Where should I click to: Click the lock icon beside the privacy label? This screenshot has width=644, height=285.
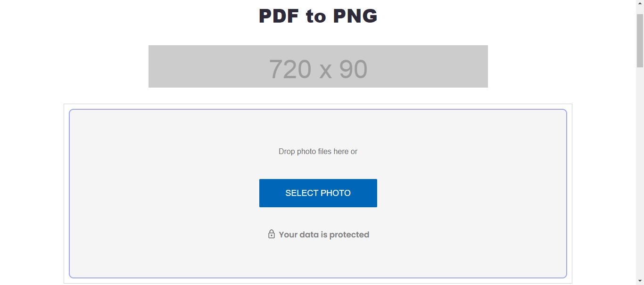click(272, 234)
